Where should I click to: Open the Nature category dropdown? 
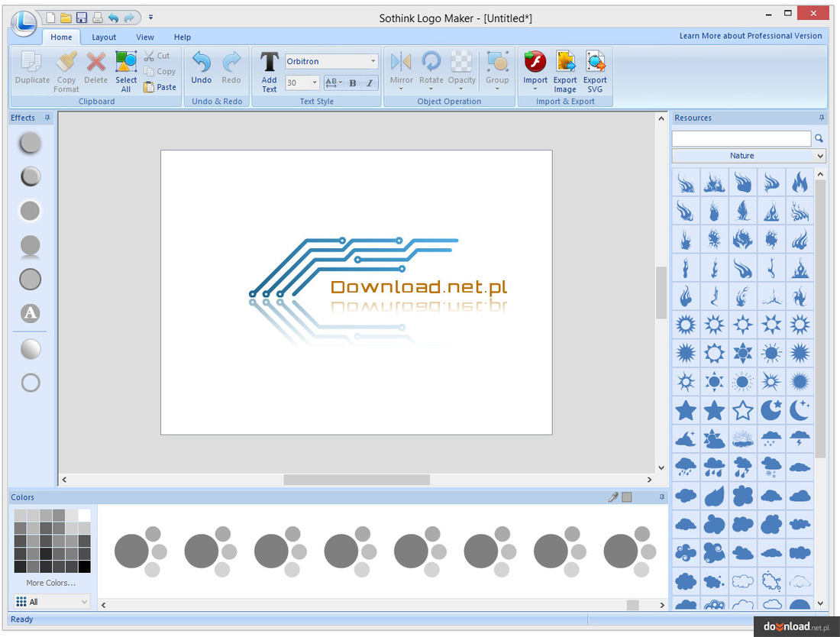tap(748, 155)
